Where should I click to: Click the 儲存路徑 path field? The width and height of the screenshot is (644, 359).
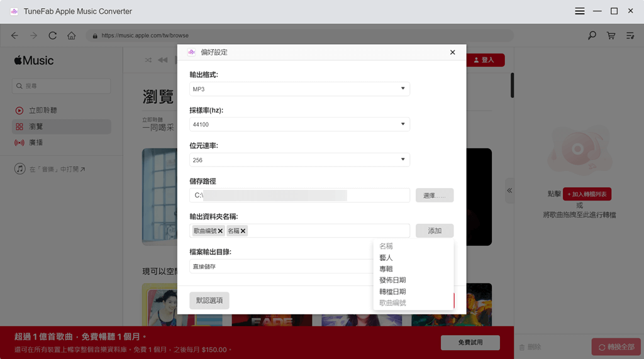(x=299, y=195)
